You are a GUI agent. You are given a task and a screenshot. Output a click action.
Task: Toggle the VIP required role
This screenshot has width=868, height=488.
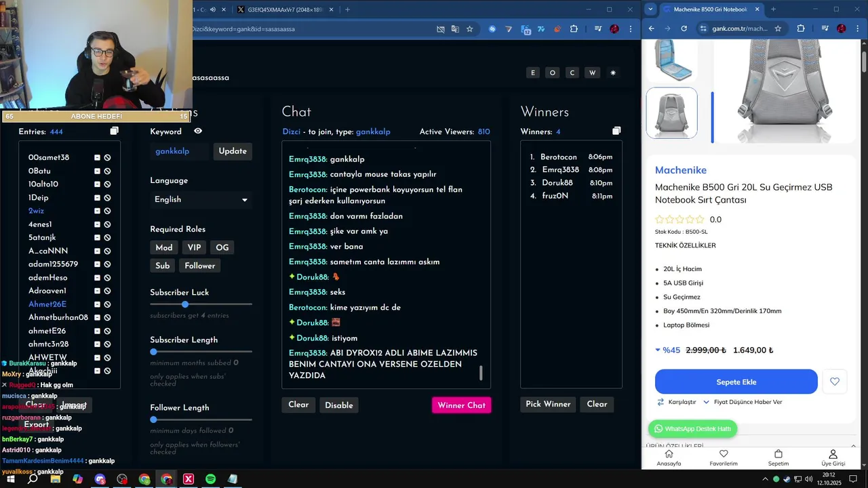tap(194, 247)
